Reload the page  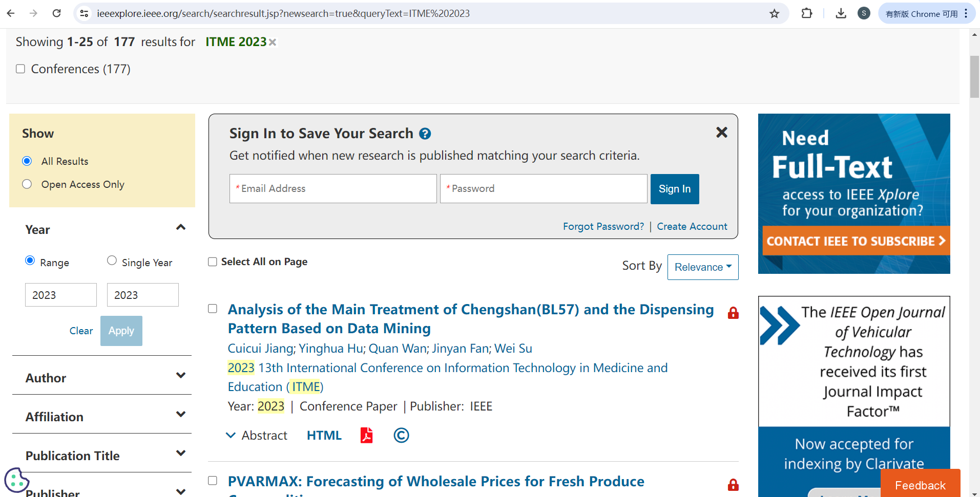(x=57, y=13)
